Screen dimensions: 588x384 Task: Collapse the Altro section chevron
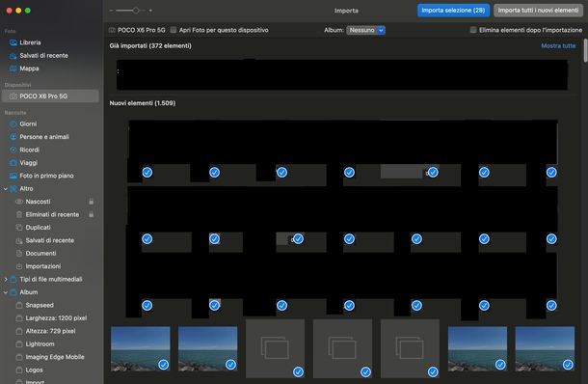[6, 189]
